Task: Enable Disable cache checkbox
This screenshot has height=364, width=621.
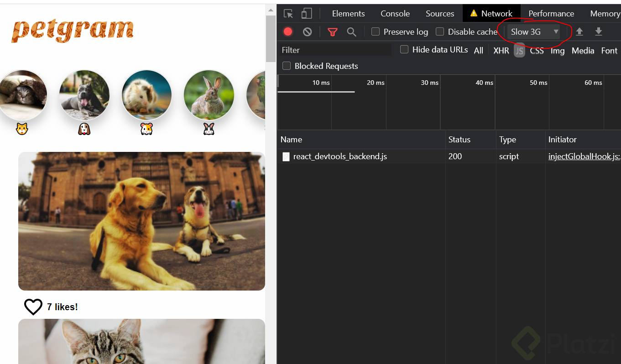Action: coord(440,31)
